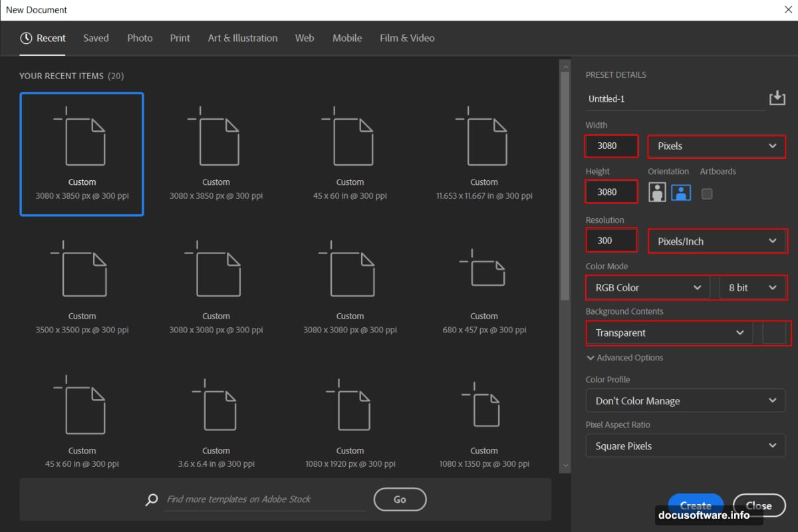Open the 8 bit depth dropdown
Screen dimensions: 798x532
click(752, 287)
